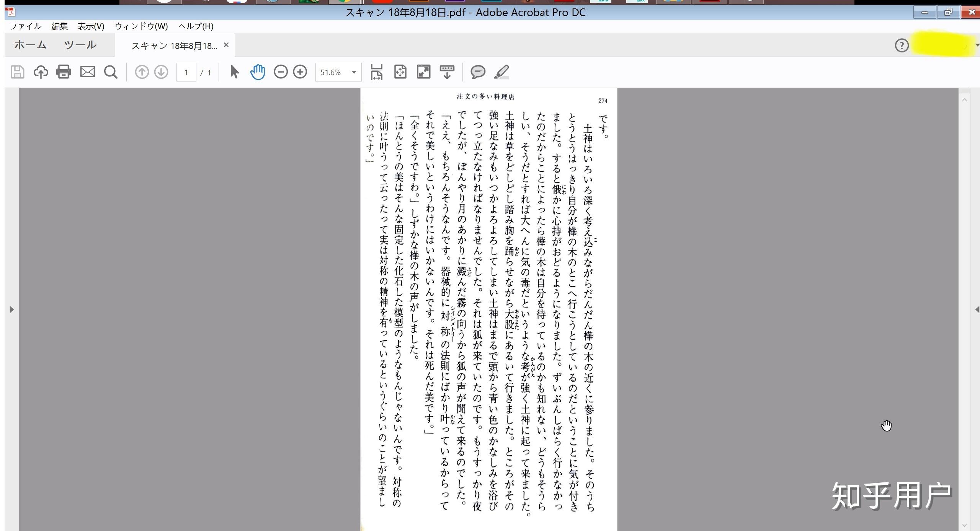
Task: Open ファイル menu
Action: point(25,26)
